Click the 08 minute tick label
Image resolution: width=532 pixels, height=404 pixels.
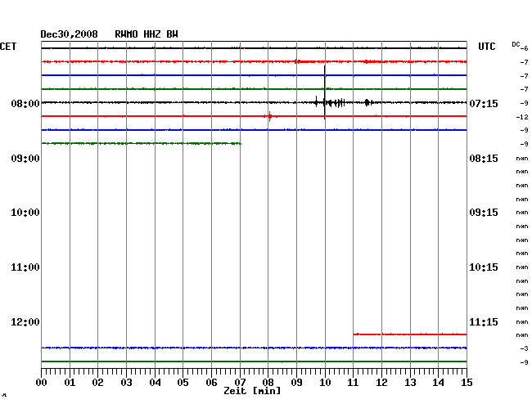[x=268, y=383]
